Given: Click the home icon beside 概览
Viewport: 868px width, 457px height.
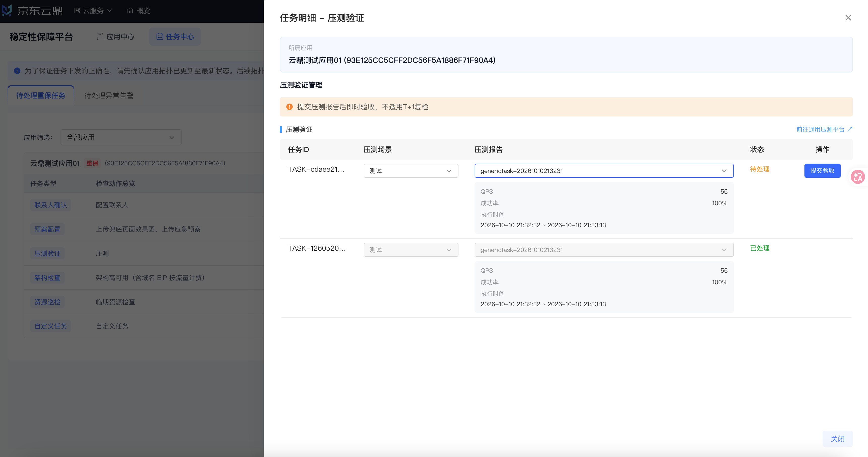Looking at the screenshot, I should (130, 11).
